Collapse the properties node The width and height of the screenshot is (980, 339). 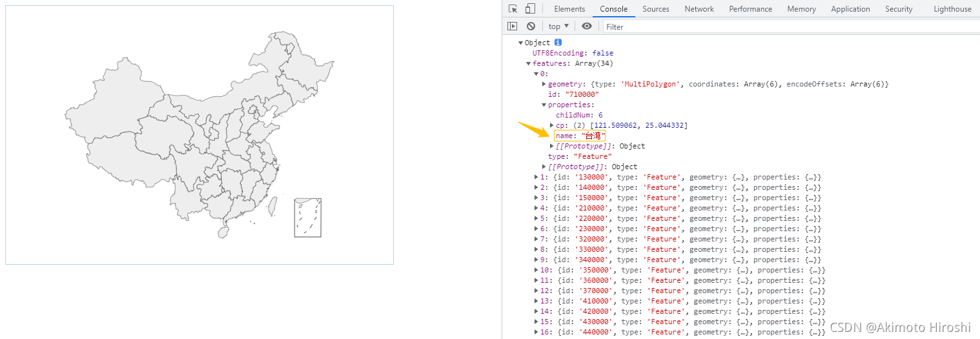click(x=544, y=105)
